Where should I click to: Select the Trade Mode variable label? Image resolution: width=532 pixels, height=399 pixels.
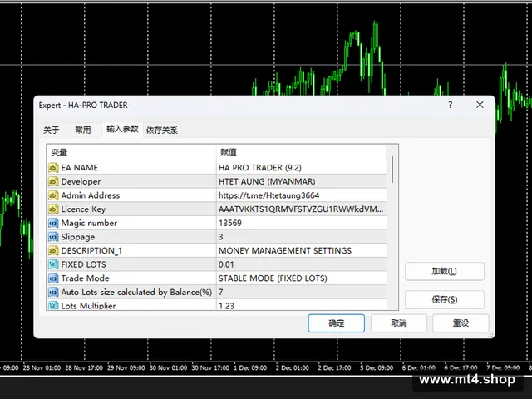[x=85, y=278]
